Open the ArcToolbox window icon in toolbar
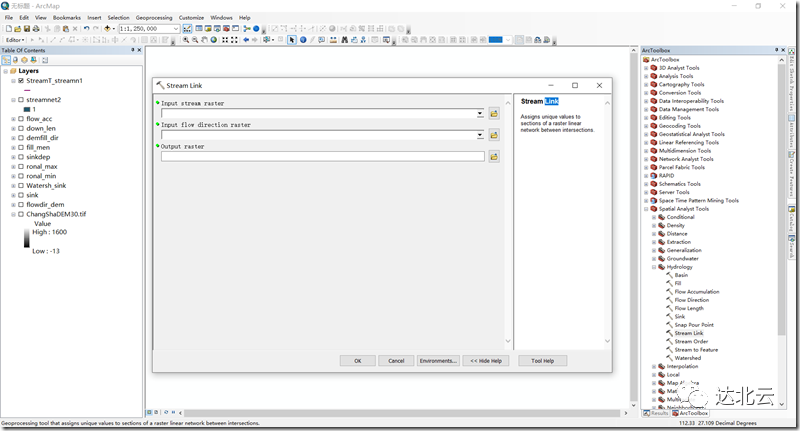The image size is (800, 431). (x=226, y=29)
